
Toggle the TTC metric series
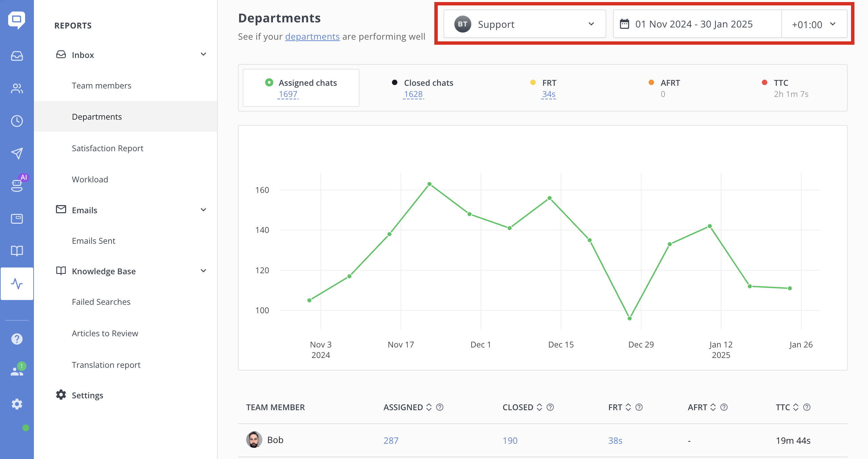785,88
